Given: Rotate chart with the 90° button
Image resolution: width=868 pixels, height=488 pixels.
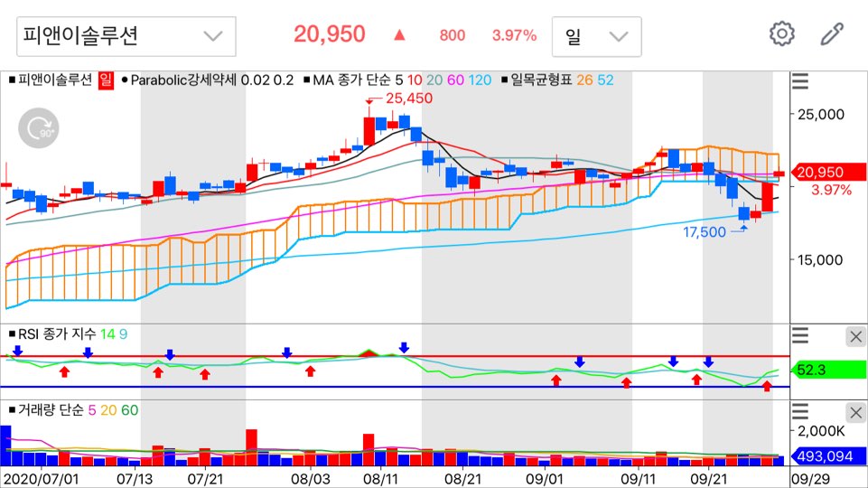Looking at the screenshot, I should point(39,128).
